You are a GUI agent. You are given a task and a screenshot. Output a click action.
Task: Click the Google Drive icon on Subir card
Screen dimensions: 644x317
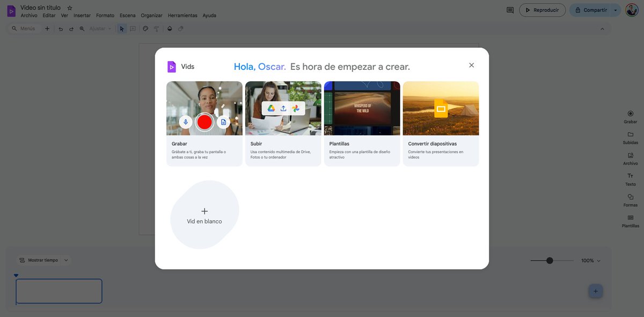[x=272, y=108]
